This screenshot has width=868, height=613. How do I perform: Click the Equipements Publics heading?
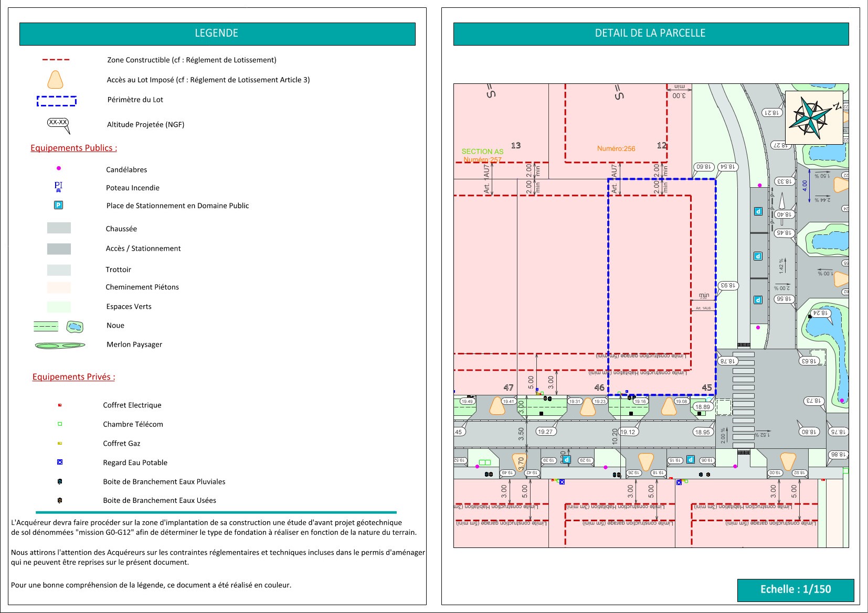click(x=73, y=148)
